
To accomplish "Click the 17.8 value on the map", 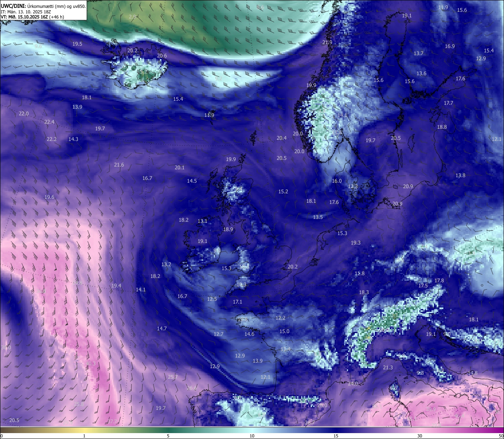I will pos(439,281).
